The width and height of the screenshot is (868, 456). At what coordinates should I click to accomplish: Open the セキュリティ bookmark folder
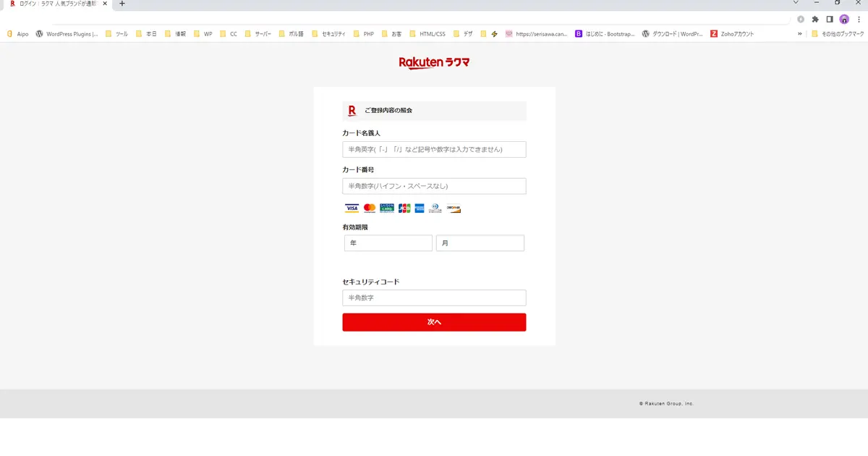329,34
